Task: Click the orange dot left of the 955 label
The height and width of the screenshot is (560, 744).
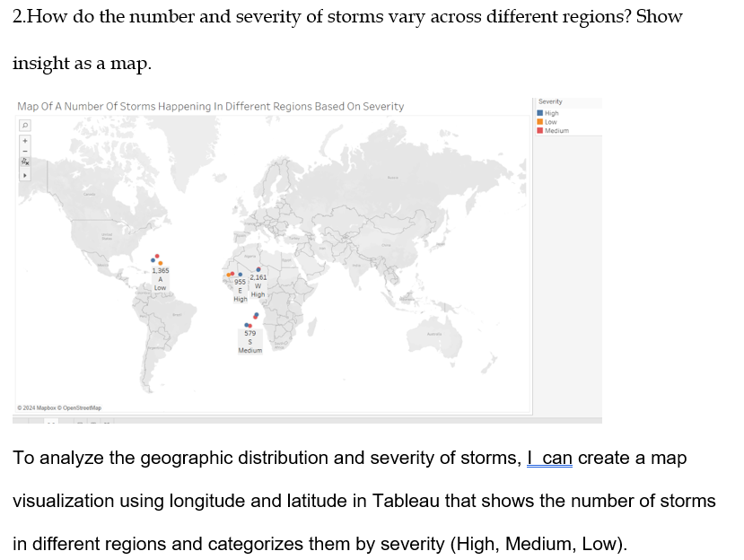Action: [x=230, y=275]
